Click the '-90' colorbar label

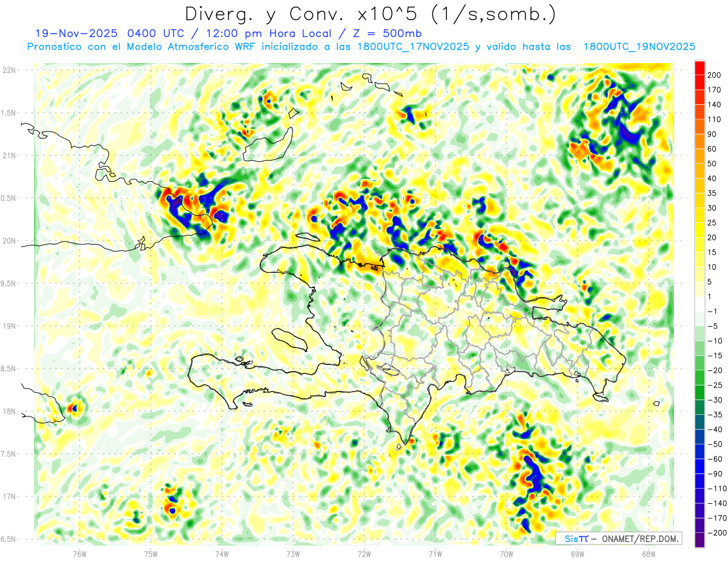pyautogui.click(x=714, y=473)
